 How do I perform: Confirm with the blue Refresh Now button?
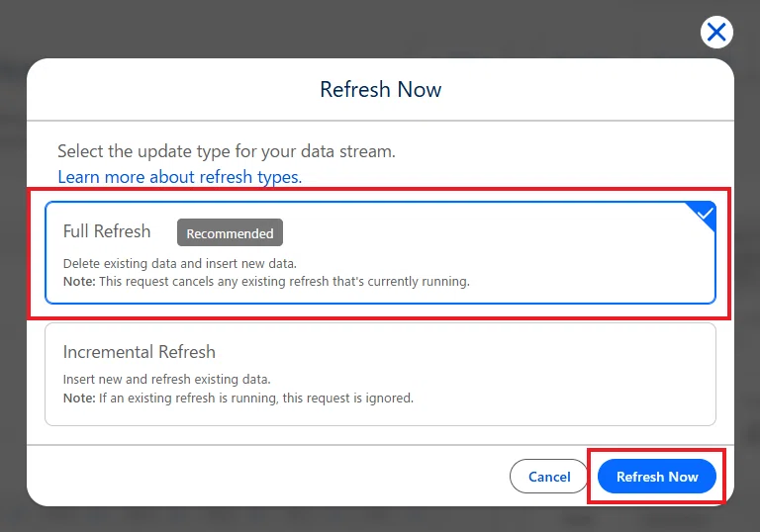coord(657,477)
